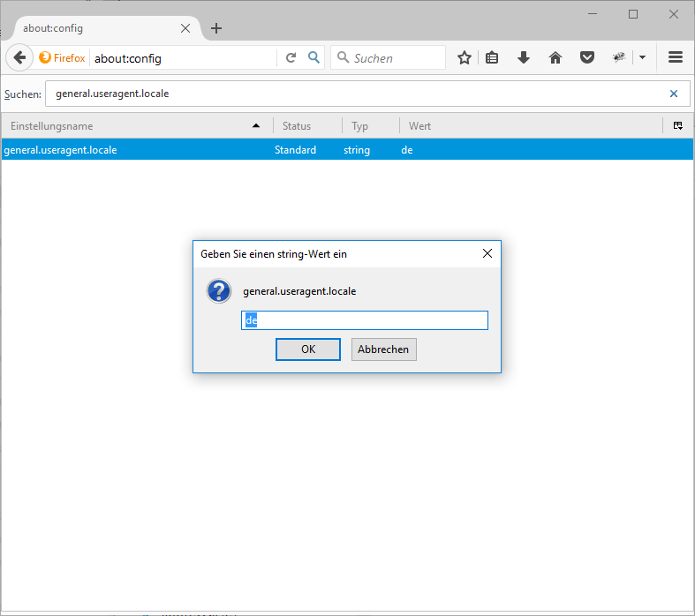695x616 pixels.
Task: Select the about:config tab
Action: tap(97, 28)
